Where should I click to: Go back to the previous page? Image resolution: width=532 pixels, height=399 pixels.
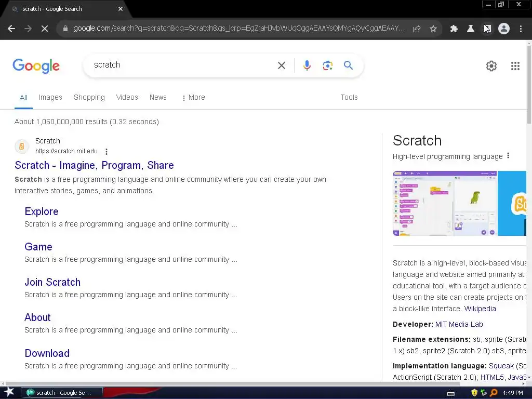pos(11,29)
